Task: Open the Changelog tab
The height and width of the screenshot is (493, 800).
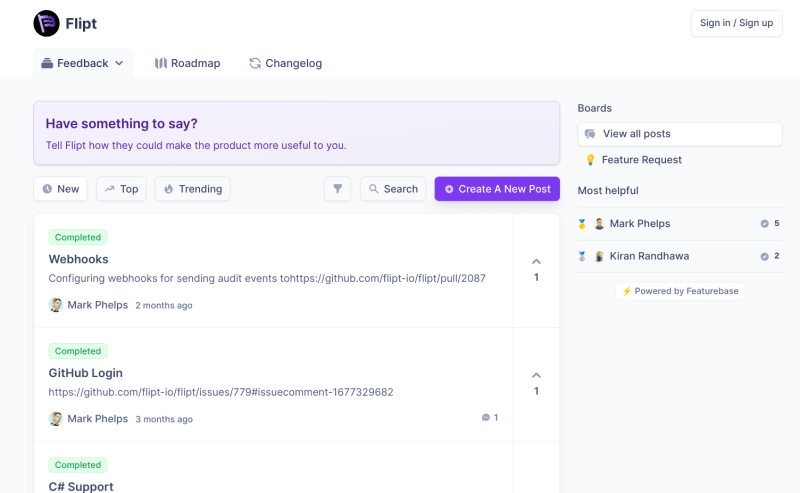Action: tap(285, 63)
